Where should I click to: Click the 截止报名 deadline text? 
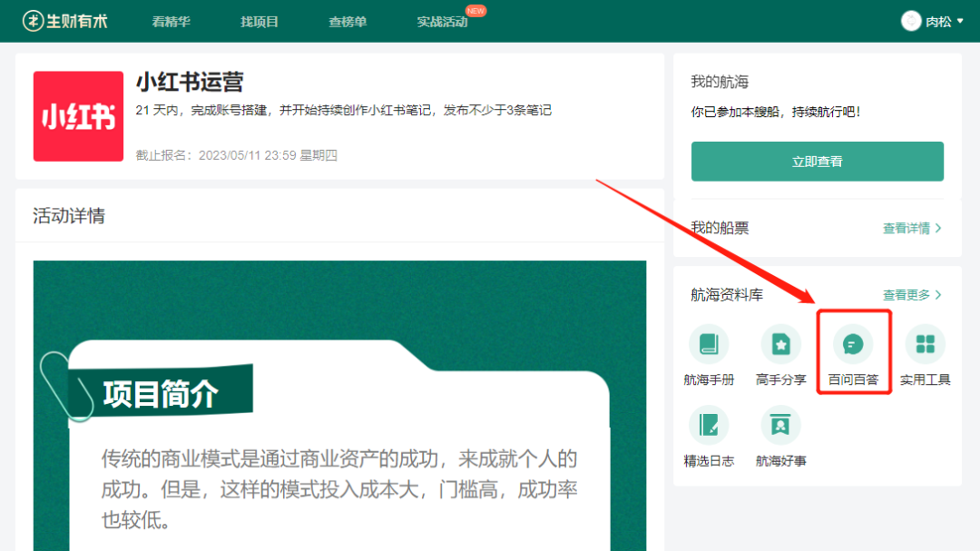[x=236, y=155]
